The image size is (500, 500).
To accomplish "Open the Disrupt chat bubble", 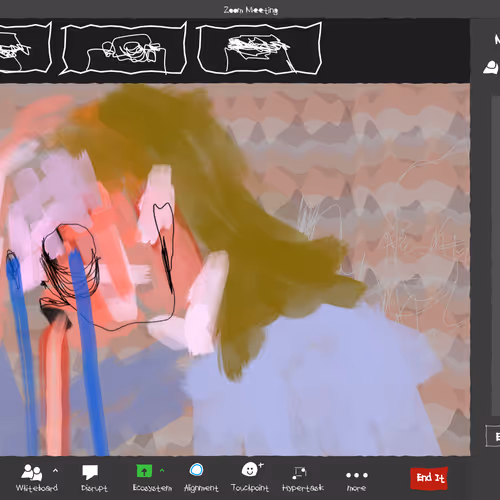I will click(x=90, y=472).
